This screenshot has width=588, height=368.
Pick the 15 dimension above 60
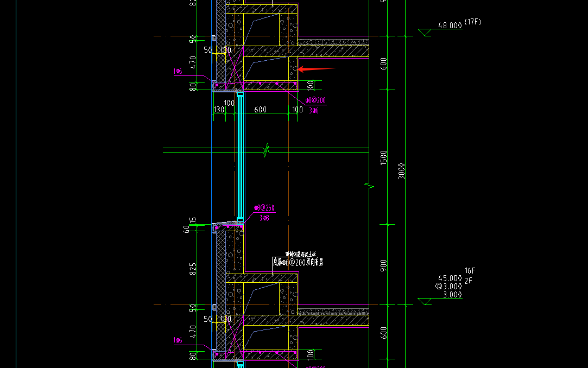point(193,220)
